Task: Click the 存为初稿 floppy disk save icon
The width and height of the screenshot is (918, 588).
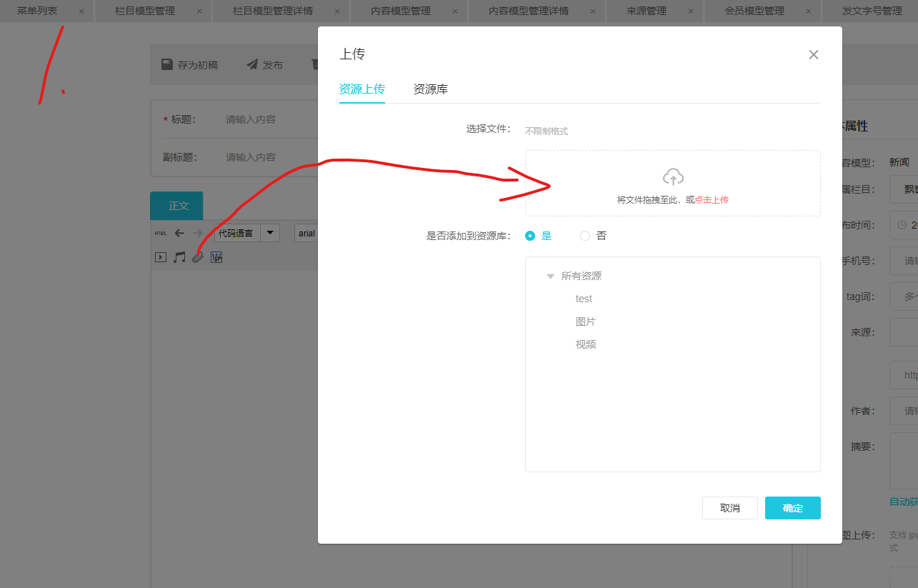Action: 167,64
